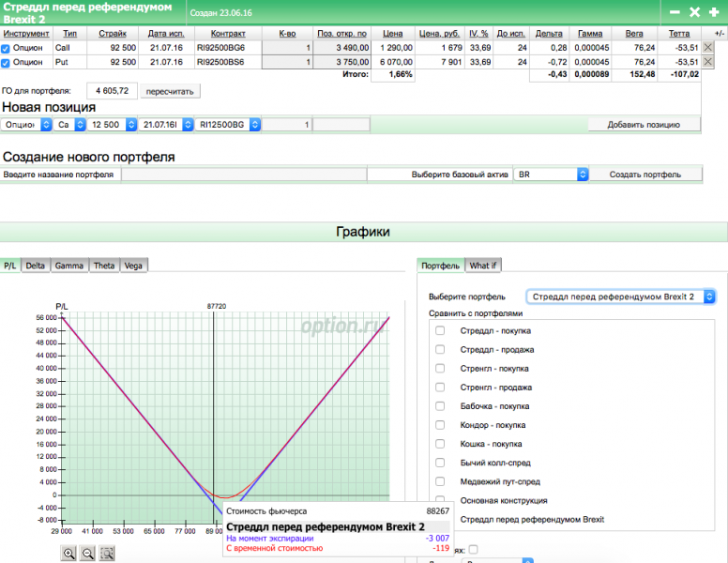Viewport: 728px width, 563px height.
Task: Open Call/Put type dropdown showing Ca
Action: click(x=70, y=125)
